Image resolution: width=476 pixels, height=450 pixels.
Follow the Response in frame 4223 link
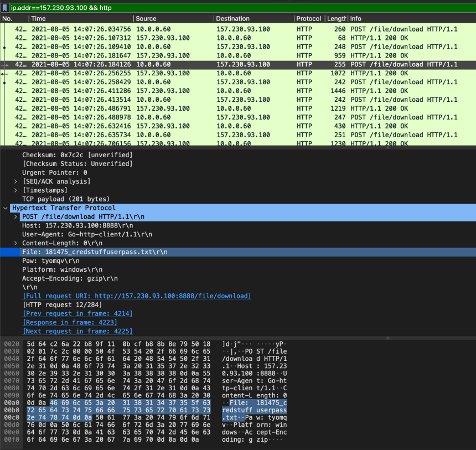[x=70, y=323]
